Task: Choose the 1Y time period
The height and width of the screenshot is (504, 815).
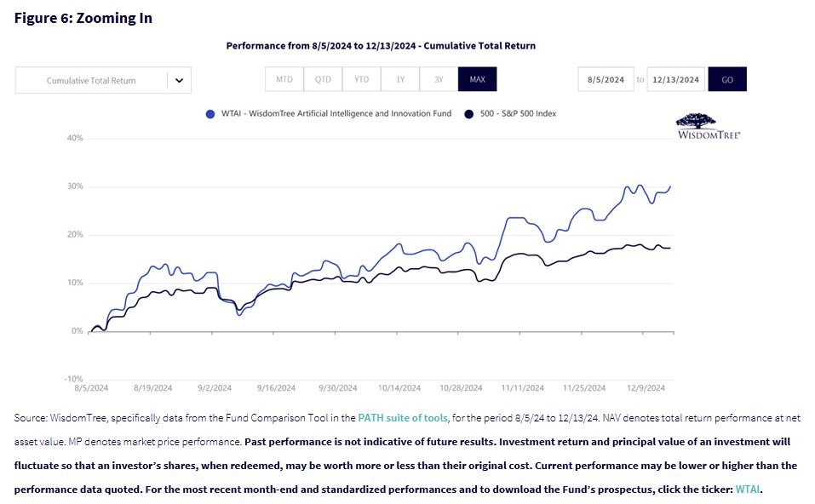Action: (400, 79)
